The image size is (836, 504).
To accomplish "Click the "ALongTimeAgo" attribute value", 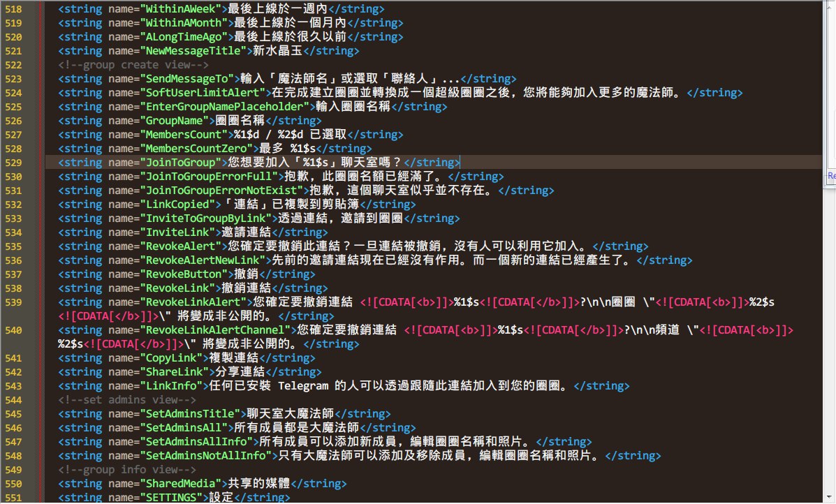I will tap(184, 37).
